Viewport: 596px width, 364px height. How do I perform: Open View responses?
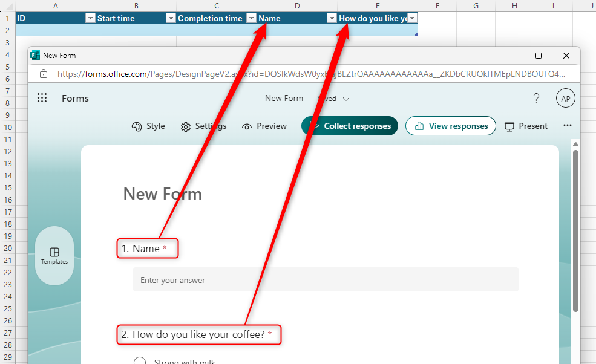pyautogui.click(x=450, y=126)
